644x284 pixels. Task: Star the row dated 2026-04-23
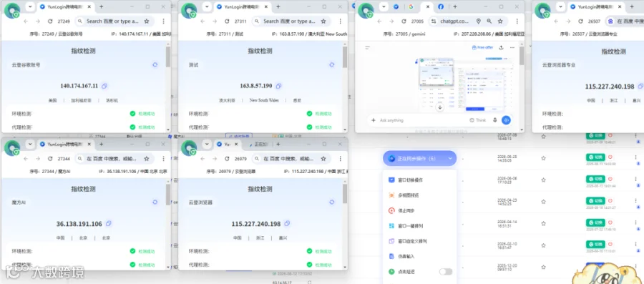pos(543,202)
